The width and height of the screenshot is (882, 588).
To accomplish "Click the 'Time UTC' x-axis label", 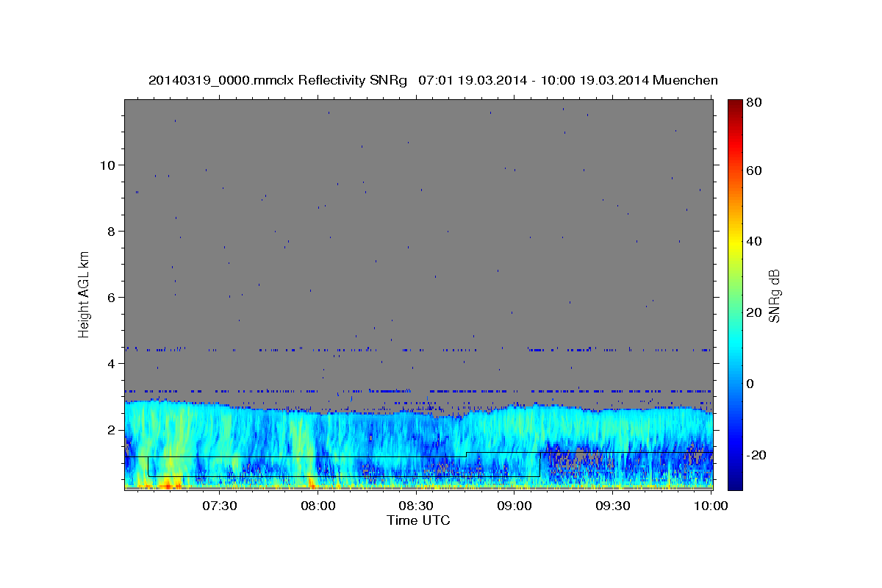I will 418,520.
